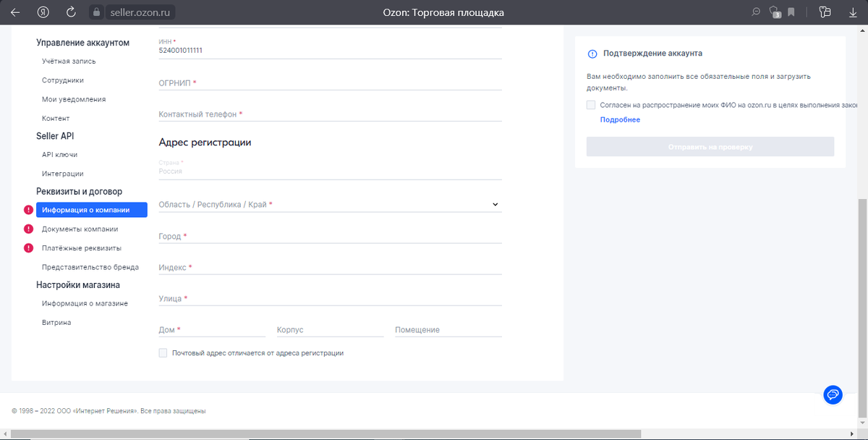
Task: Click the warning icon beside Документы компании
Action: coord(28,229)
